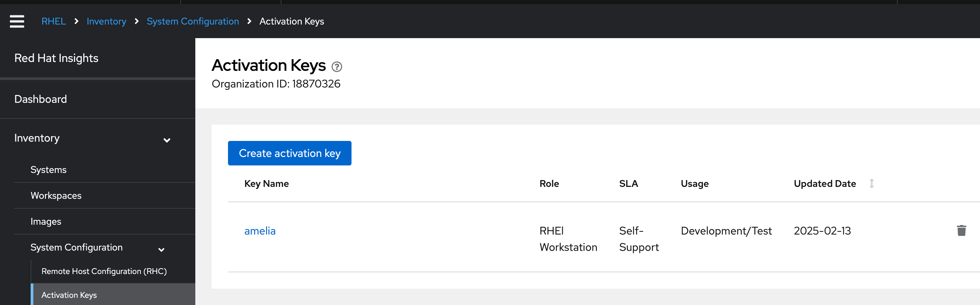
Task: Click the Usage column header
Action: click(x=695, y=183)
